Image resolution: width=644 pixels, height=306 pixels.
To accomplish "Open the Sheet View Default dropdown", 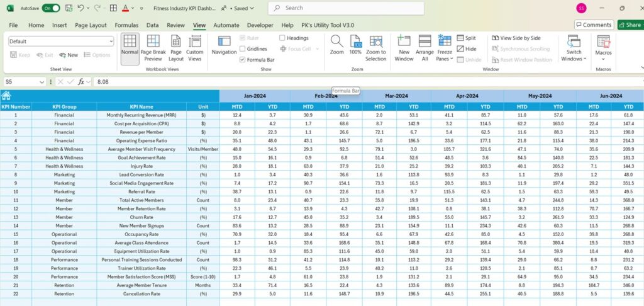I will click(61, 41).
